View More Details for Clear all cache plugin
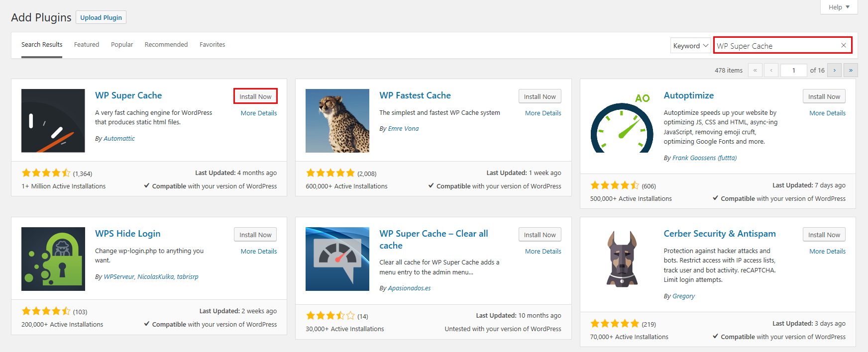Viewport: 868px width, 352px height. point(543,252)
